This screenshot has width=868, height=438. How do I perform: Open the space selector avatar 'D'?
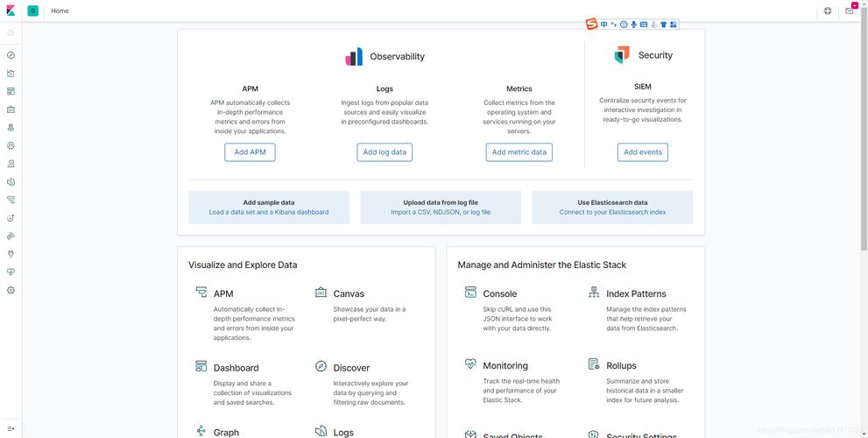tap(32, 11)
